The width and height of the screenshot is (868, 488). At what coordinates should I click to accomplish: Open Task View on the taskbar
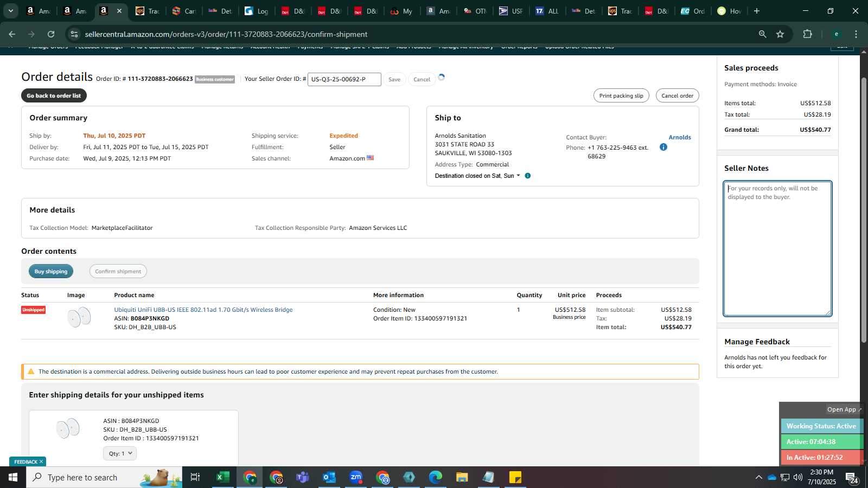coord(195,477)
